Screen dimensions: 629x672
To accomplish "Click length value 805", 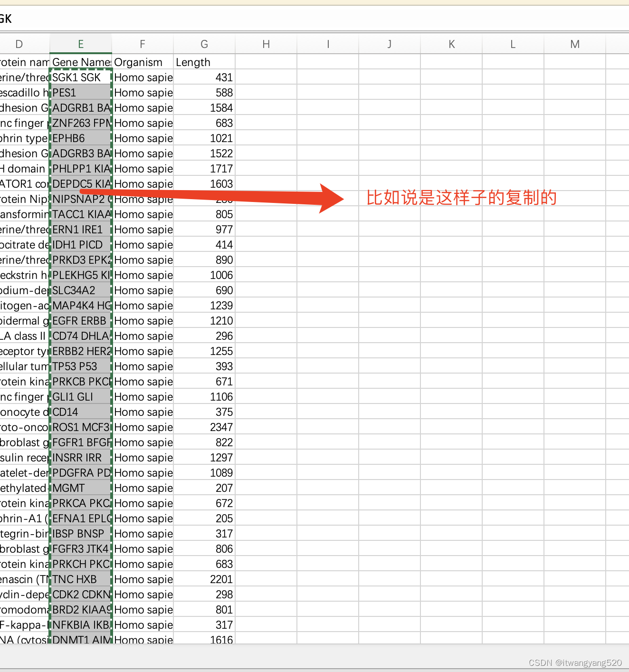I will coord(204,214).
